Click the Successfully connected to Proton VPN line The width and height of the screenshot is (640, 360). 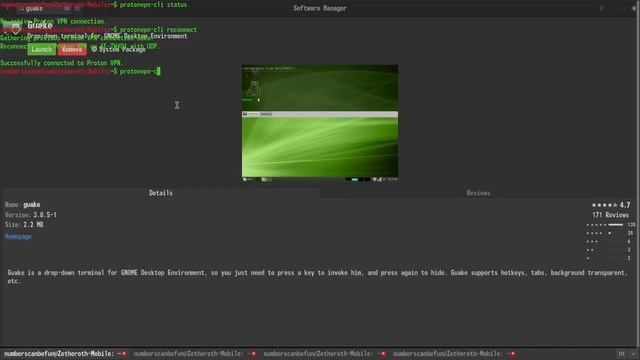(x=62, y=63)
